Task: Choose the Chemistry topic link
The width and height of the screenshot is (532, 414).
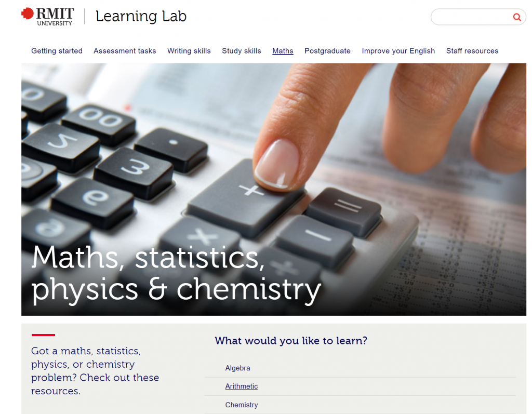Action: click(x=241, y=405)
